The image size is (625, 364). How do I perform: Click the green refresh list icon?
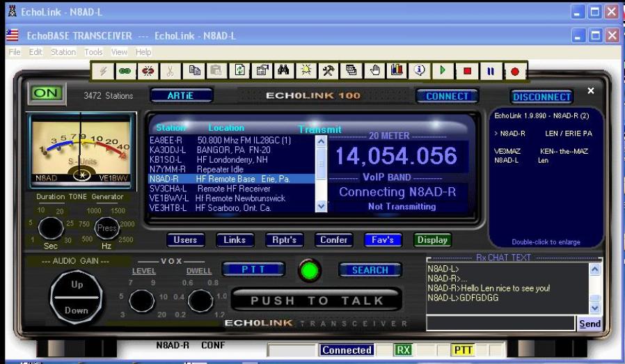point(239,71)
